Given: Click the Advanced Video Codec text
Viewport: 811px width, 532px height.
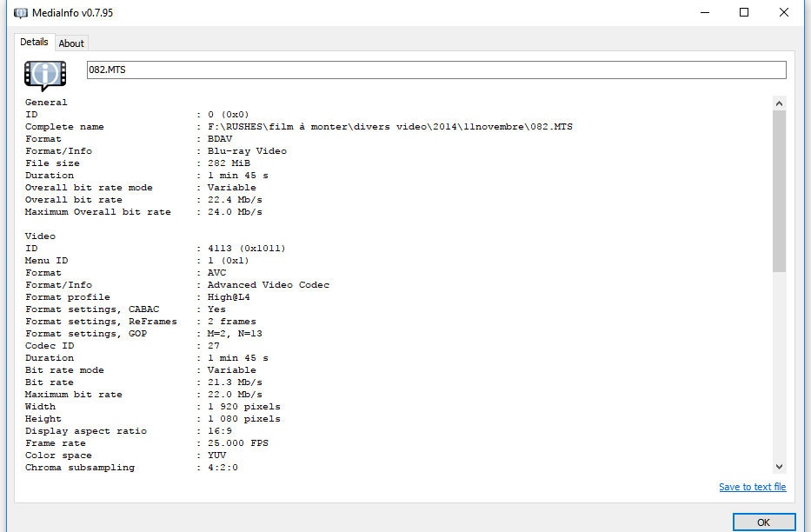Looking at the screenshot, I should (x=269, y=285).
